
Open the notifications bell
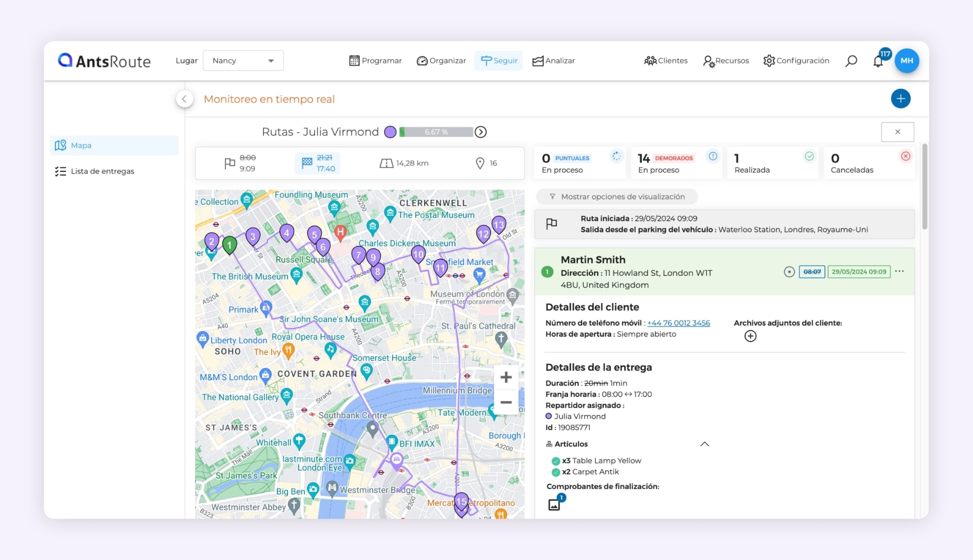pyautogui.click(x=878, y=61)
